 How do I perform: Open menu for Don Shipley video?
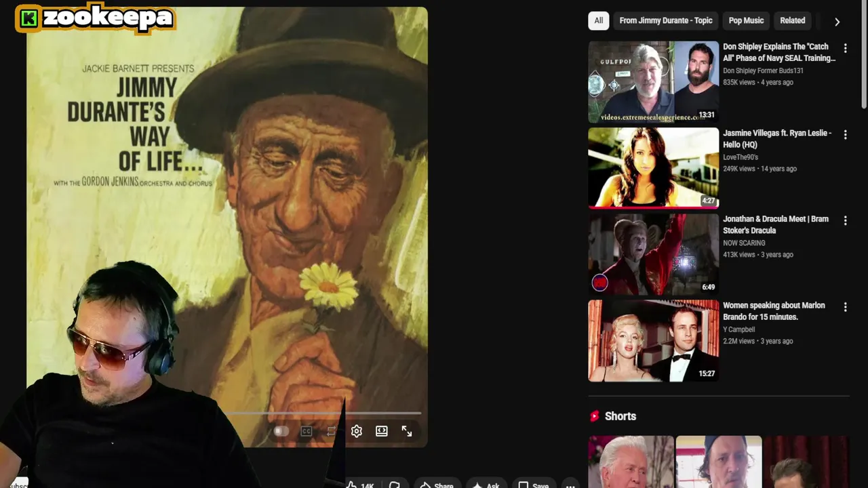pyautogui.click(x=845, y=49)
